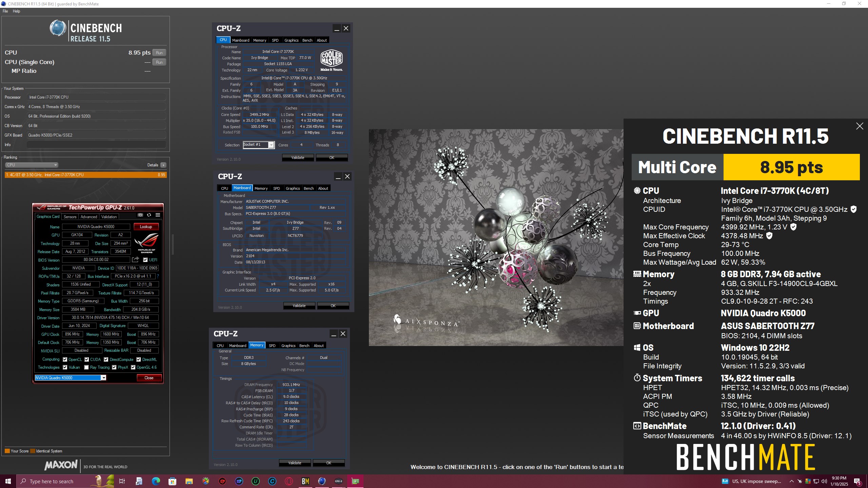The height and width of the screenshot is (488, 868).
Task: Open the Windows Start menu
Action: click(x=8, y=481)
